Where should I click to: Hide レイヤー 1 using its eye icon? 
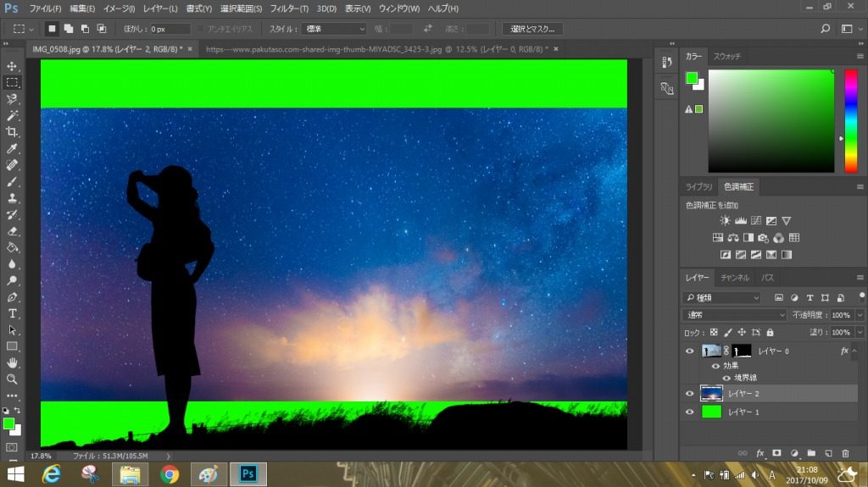(x=689, y=412)
